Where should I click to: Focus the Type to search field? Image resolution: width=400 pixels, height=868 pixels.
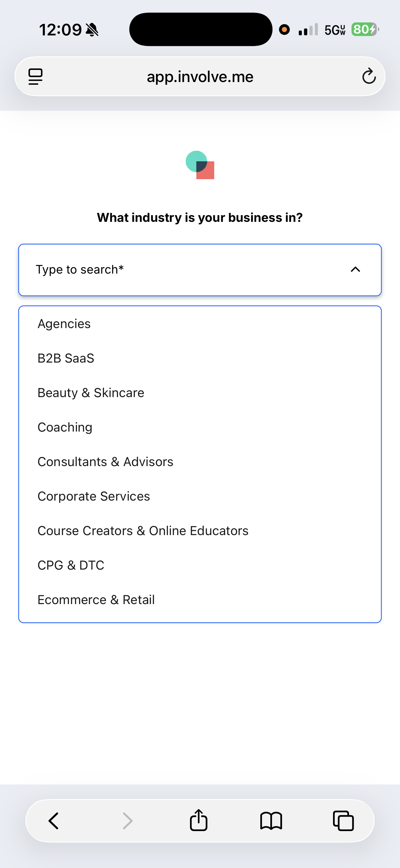coord(200,270)
